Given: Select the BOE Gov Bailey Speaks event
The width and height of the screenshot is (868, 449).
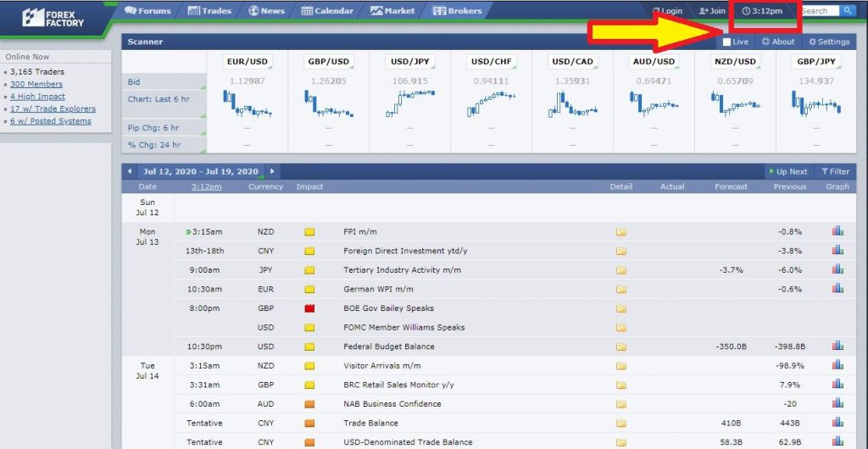Looking at the screenshot, I should point(388,308).
